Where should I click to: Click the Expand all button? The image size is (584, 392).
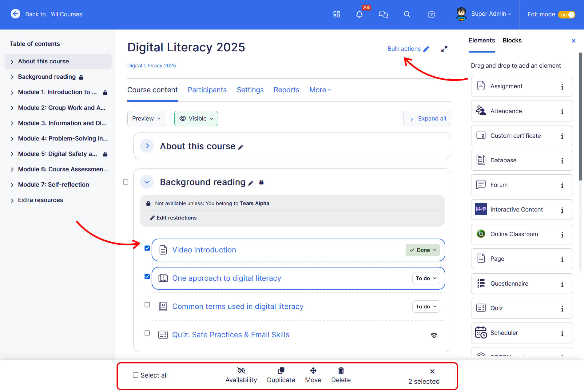point(427,118)
